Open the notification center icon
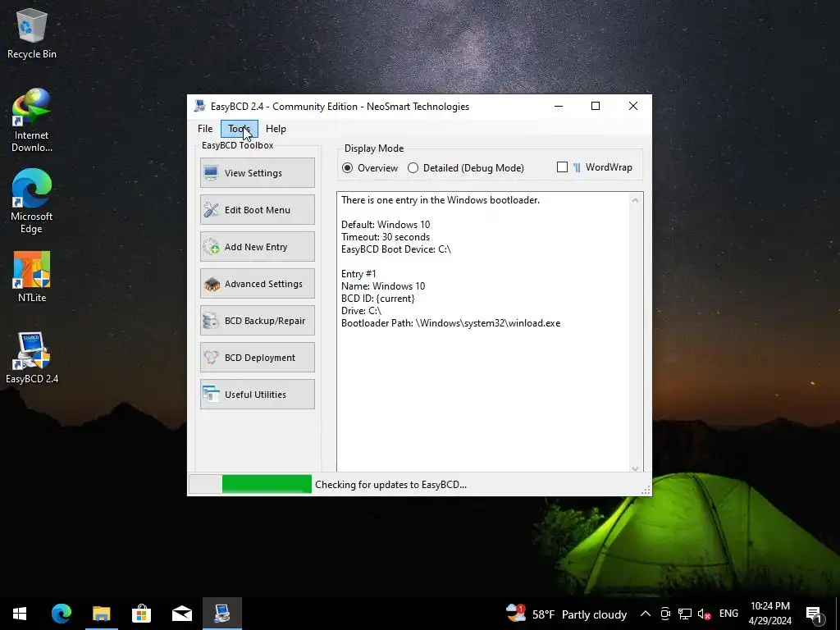This screenshot has width=840, height=630. 814,614
